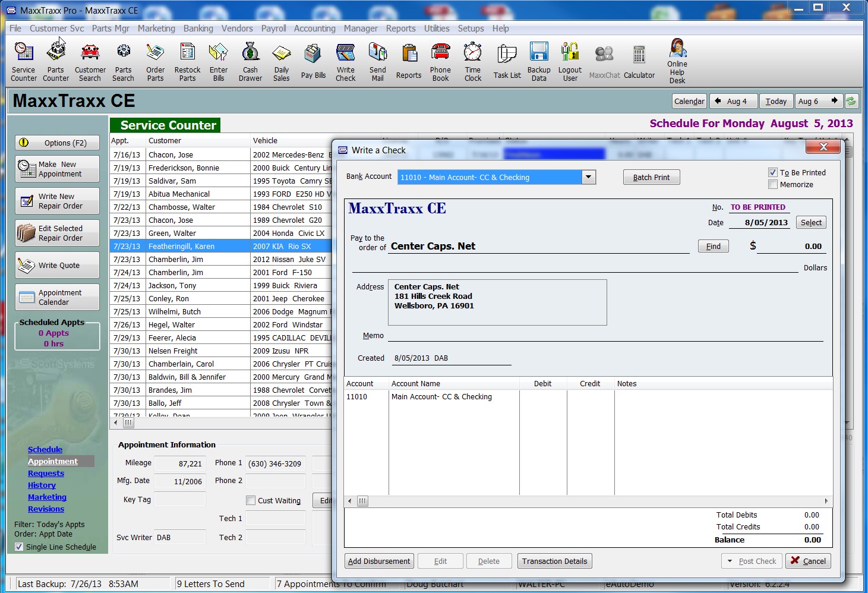
Task: Open the Parts Counter toolbar icon
Action: [56, 61]
